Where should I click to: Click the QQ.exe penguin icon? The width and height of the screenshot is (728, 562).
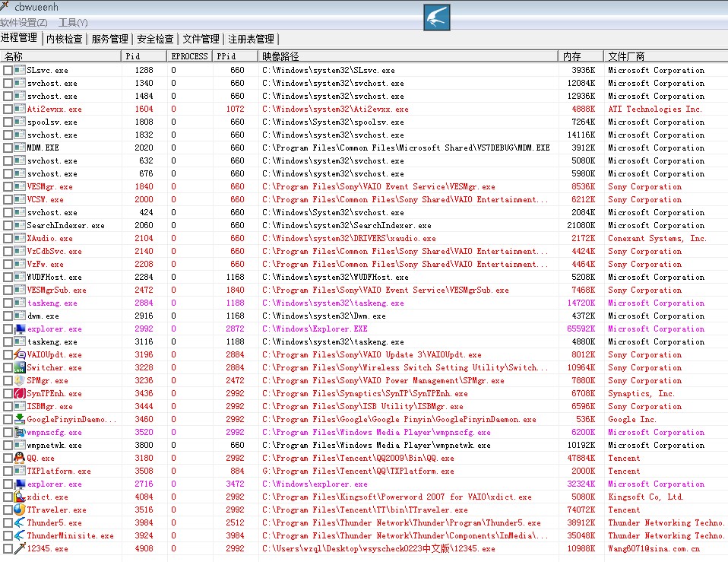click(x=20, y=458)
